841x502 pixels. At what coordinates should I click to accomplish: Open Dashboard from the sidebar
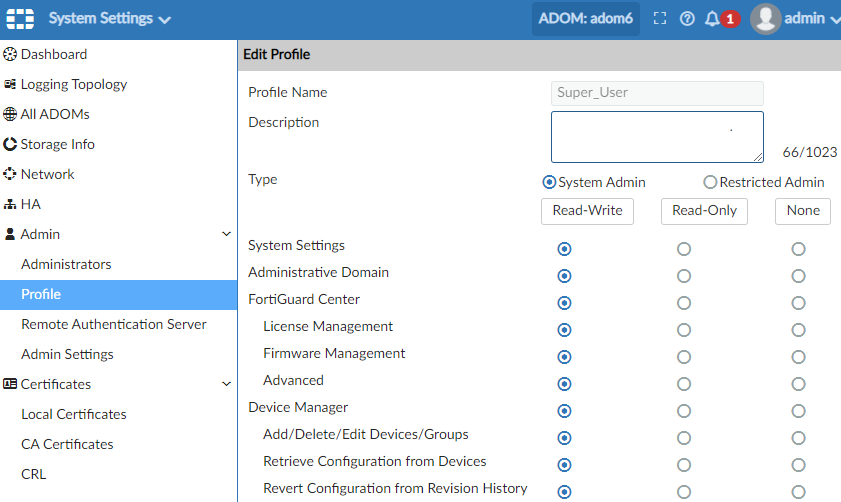point(54,54)
